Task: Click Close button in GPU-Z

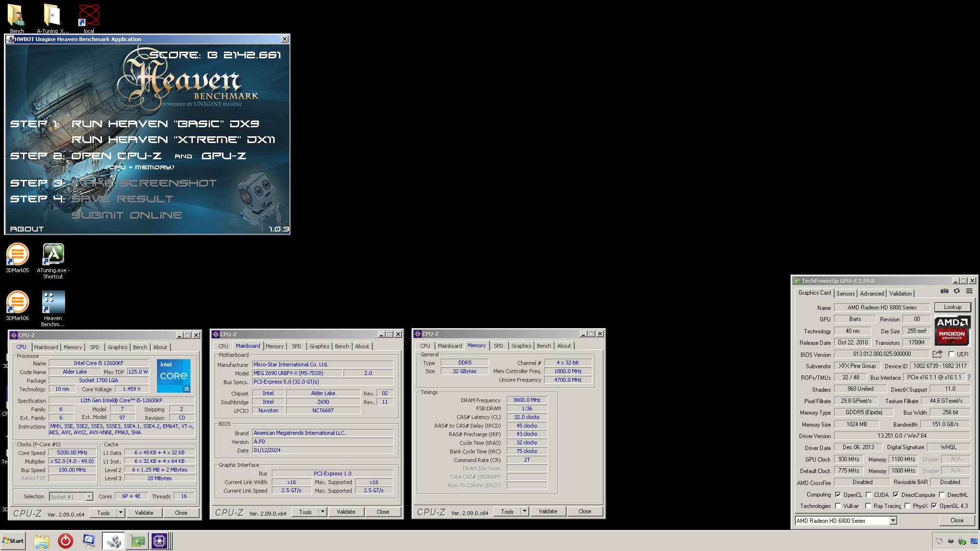Action: [957, 520]
